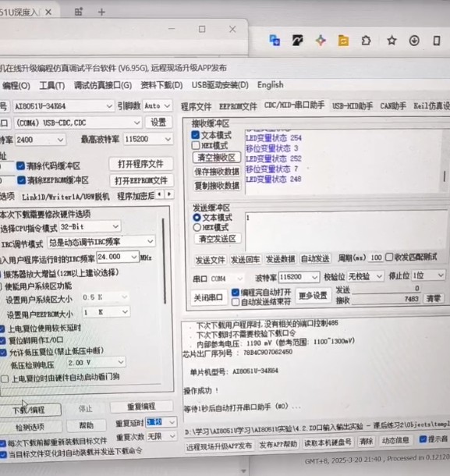Enable HEX模式 checkbox in receive buffer
450x476 pixels.
coord(196,145)
